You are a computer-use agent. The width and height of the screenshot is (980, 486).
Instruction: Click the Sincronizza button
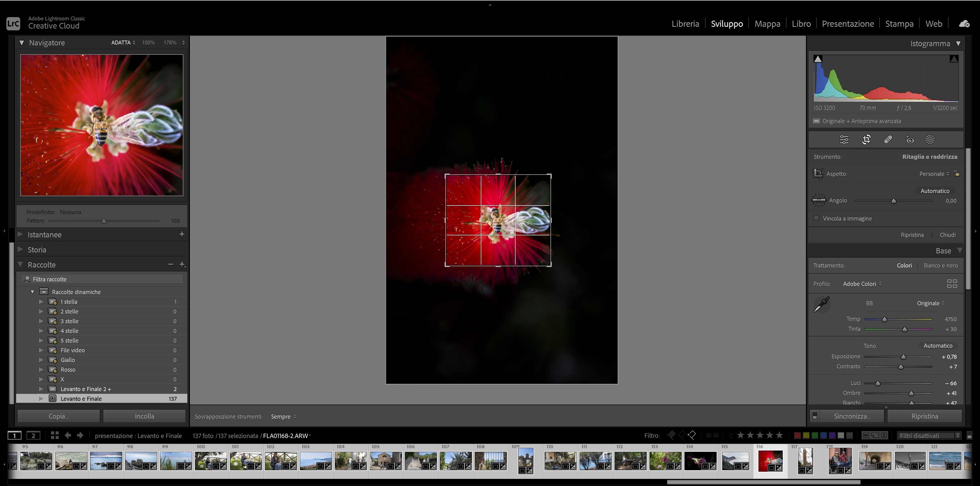852,416
